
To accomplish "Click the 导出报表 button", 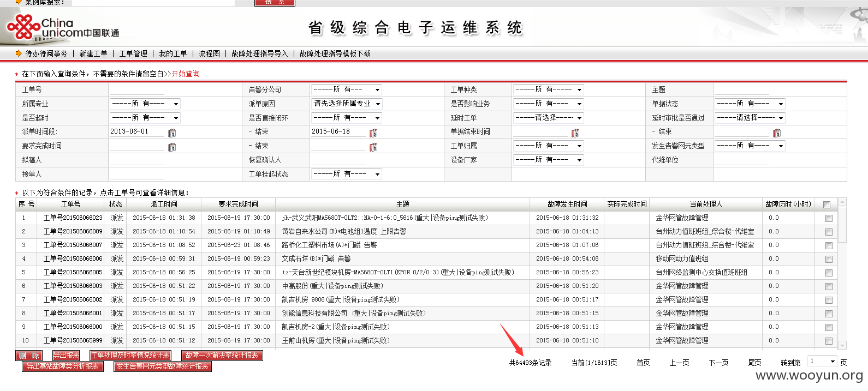I will [66, 356].
